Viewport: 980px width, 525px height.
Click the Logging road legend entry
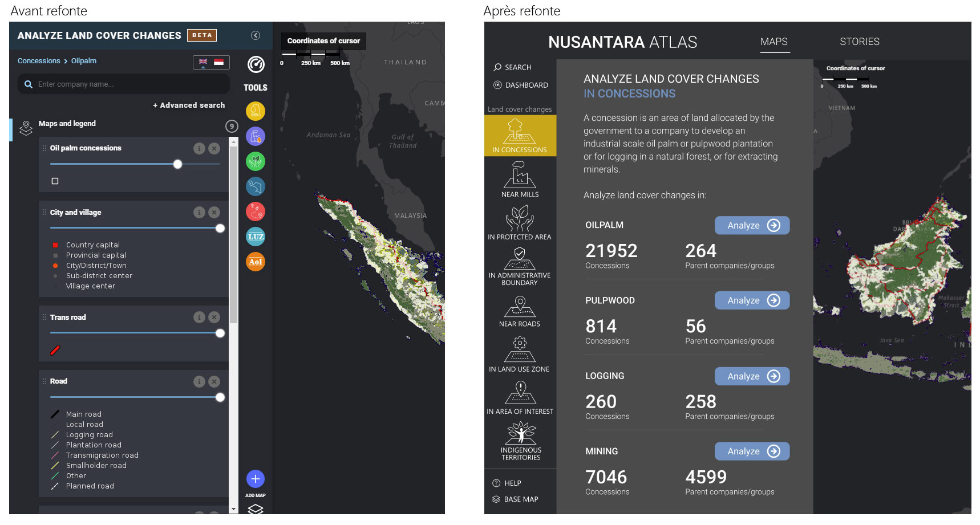tap(83, 435)
